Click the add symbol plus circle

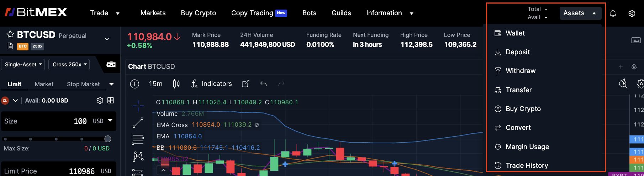134,84
